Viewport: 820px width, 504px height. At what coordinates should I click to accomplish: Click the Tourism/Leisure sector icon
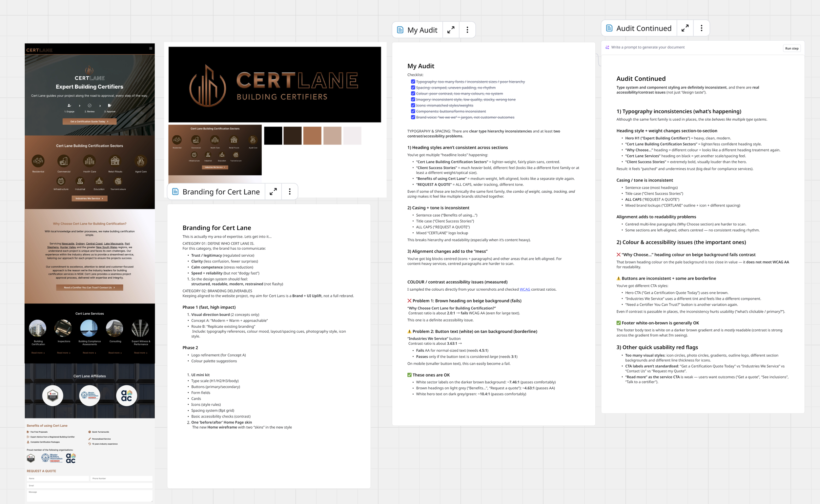[118, 181]
